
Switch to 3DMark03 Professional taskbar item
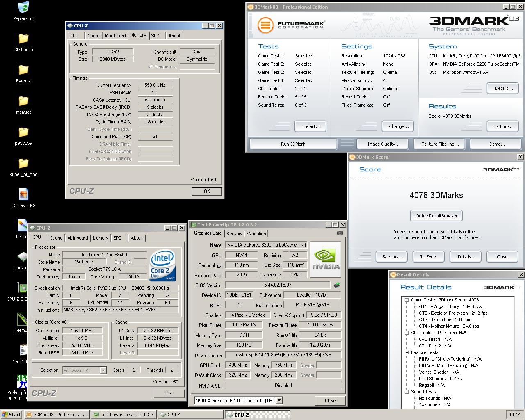[57, 415]
